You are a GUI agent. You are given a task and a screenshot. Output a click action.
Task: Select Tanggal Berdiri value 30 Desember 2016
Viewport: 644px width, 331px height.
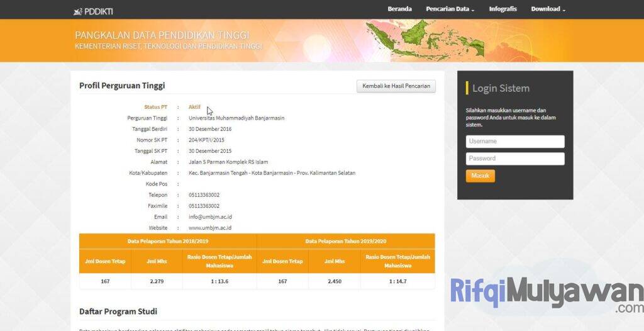(210, 129)
